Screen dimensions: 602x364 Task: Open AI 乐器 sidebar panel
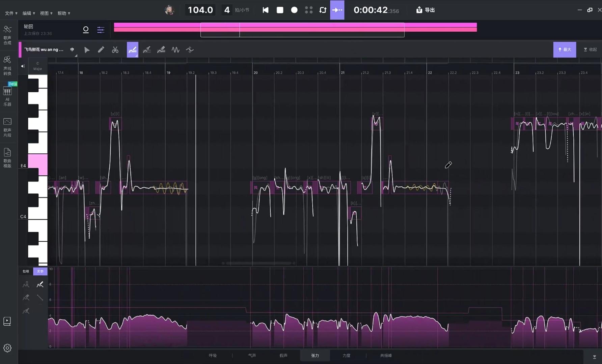pos(7,96)
